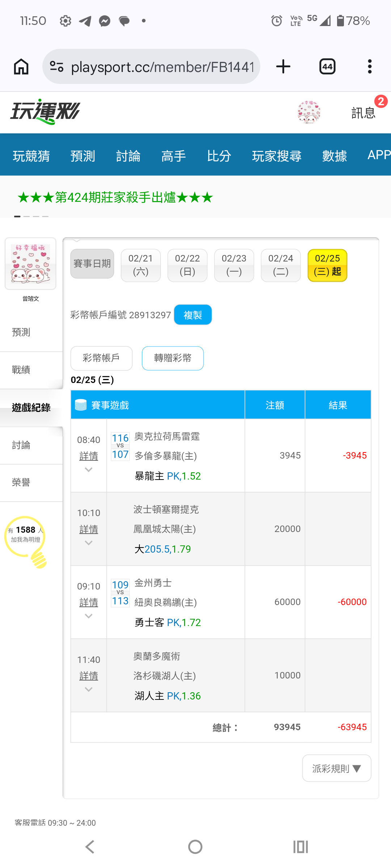This screenshot has height=868, width=391.
Task: Open the profile avatar in the header
Action: (309, 112)
